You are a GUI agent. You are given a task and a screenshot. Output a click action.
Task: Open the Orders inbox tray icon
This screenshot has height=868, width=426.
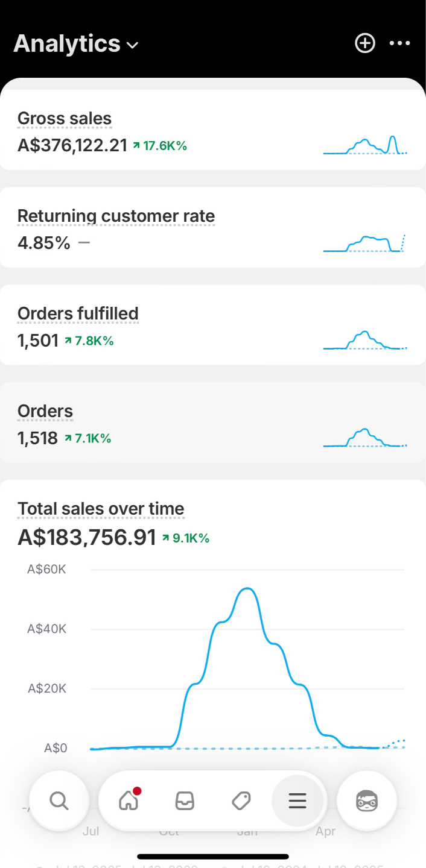185,800
